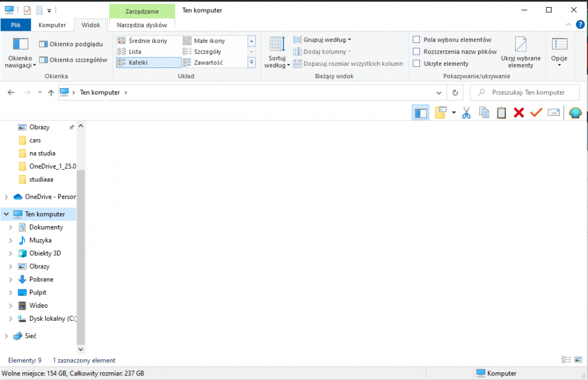Expand the 'Sieć' tree node arrow
The height and width of the screenshot is (380, 588).
(x=6, y=336)
